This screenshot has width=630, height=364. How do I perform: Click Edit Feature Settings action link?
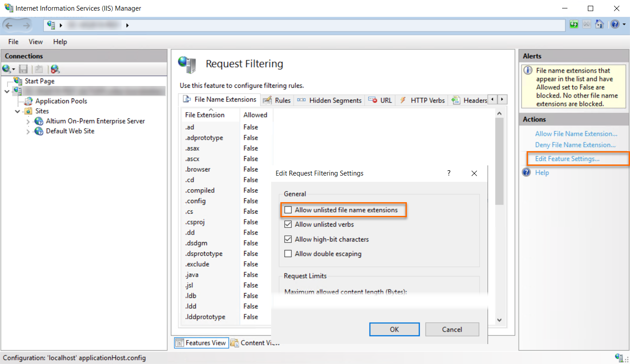coord(567,159)
